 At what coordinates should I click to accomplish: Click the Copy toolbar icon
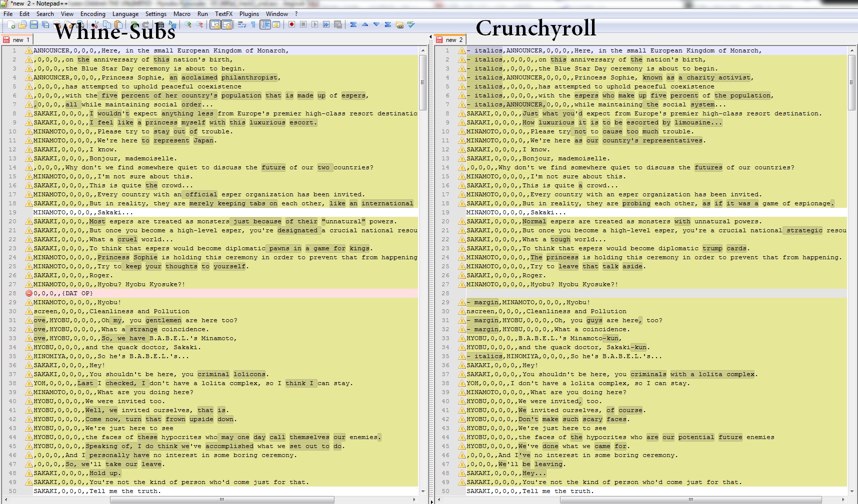107,24
